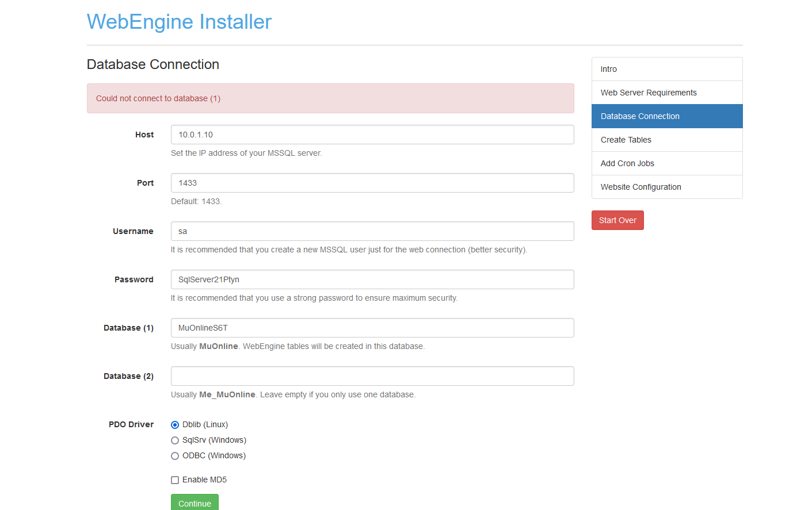Select Database Connection sidebar item
This screenshot has width=812, height=510.
point(666,116)
